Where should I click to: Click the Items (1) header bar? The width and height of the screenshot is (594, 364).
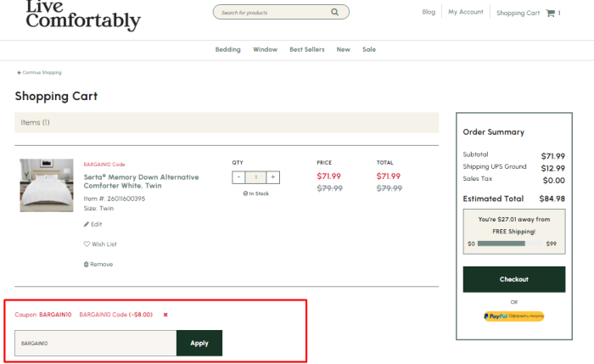click(x=227, y=122)
